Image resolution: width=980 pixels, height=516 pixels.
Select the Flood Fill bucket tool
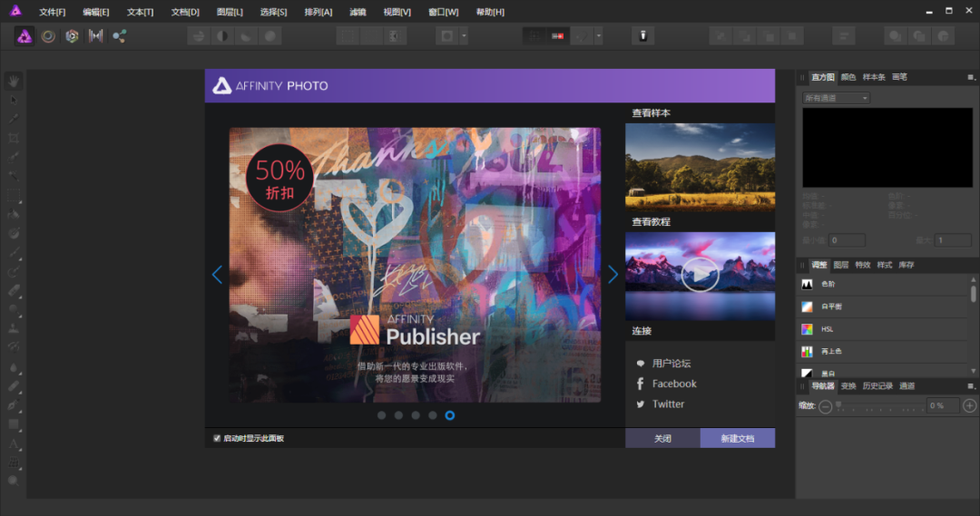(13, 214)
